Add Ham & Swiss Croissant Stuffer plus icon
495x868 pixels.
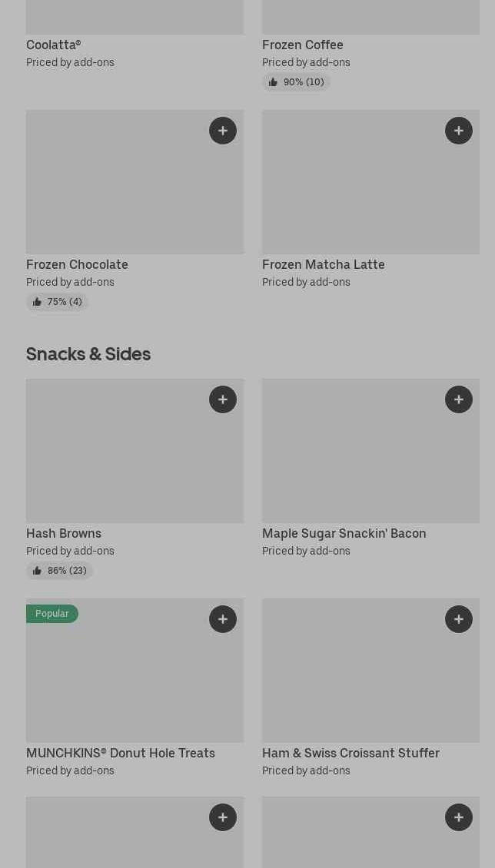459,619
